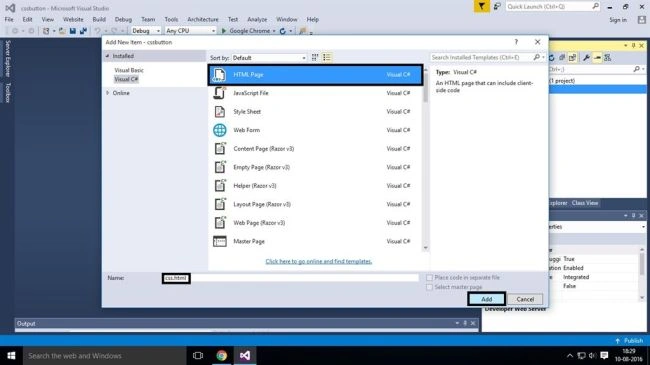Switch to the Class View tab
This screenshot has height=365, width=650.
point(585,203)
